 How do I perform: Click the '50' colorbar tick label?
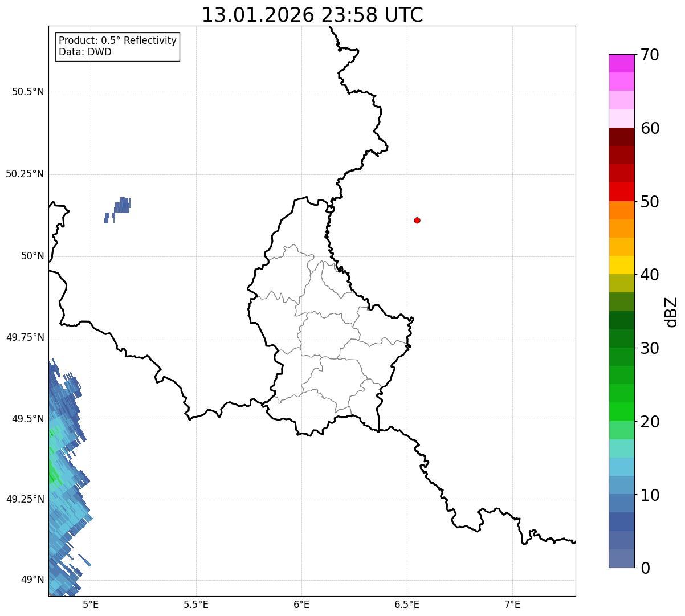650,202
